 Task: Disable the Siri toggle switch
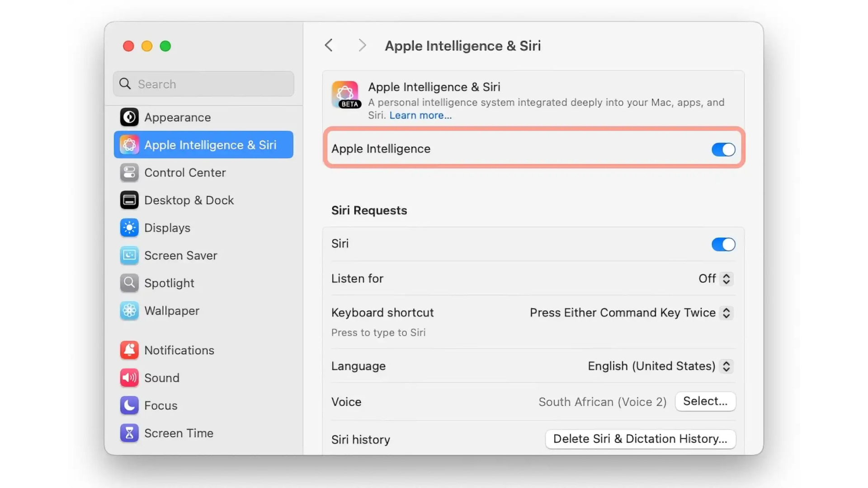pos(723,244)
